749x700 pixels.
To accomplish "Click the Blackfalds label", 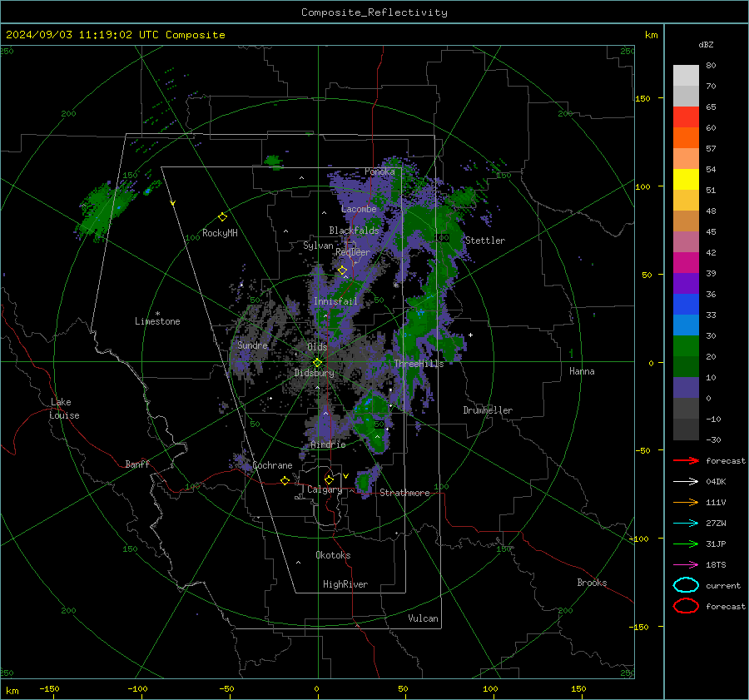I will (354, 231).
